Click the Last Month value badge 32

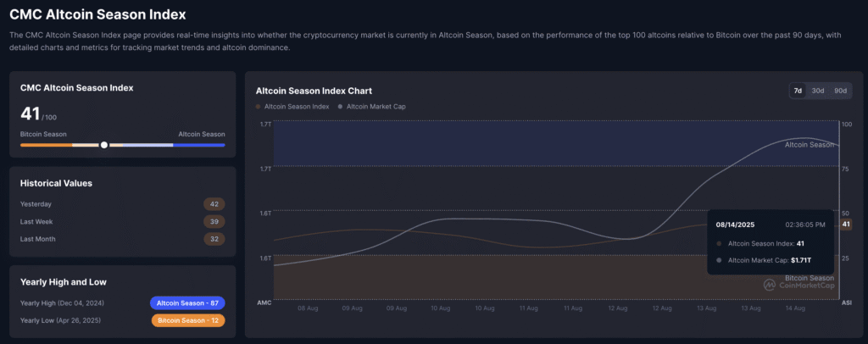tap(214, 240)
